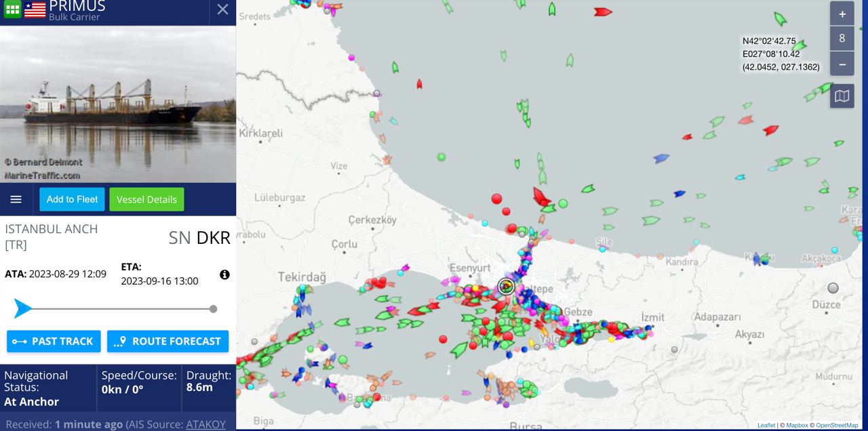Click the ISTANBUL ANCH [TR] port label
This screenshot has height=431, width=868.
point(51,236)
